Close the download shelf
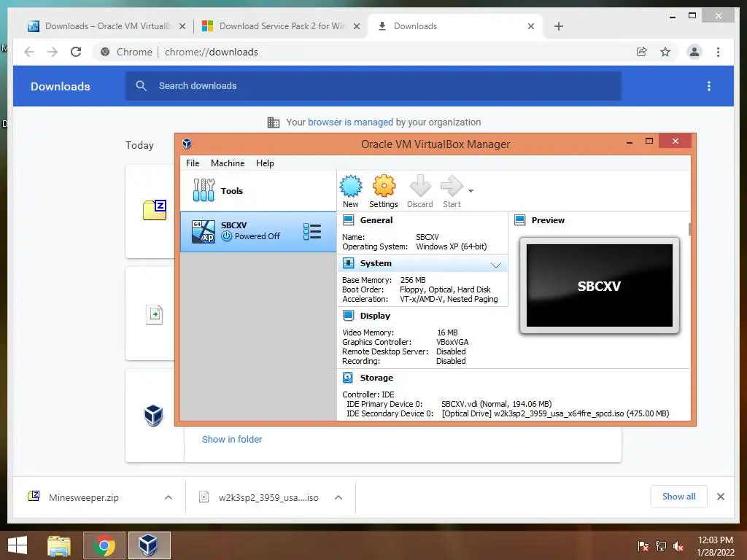Viewport: 747px width, 560px height. click(720, 497)
